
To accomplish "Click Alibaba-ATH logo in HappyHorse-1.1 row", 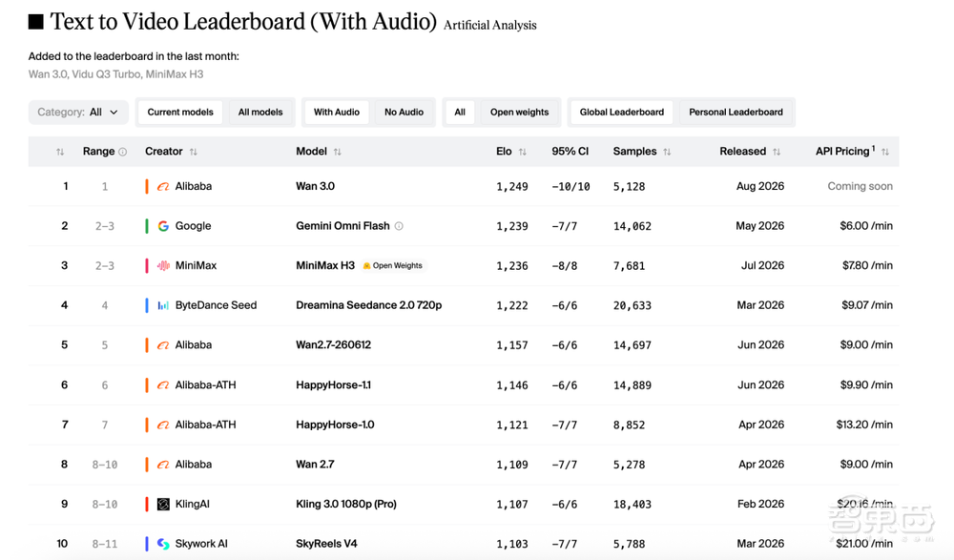I will pos(163,384).
